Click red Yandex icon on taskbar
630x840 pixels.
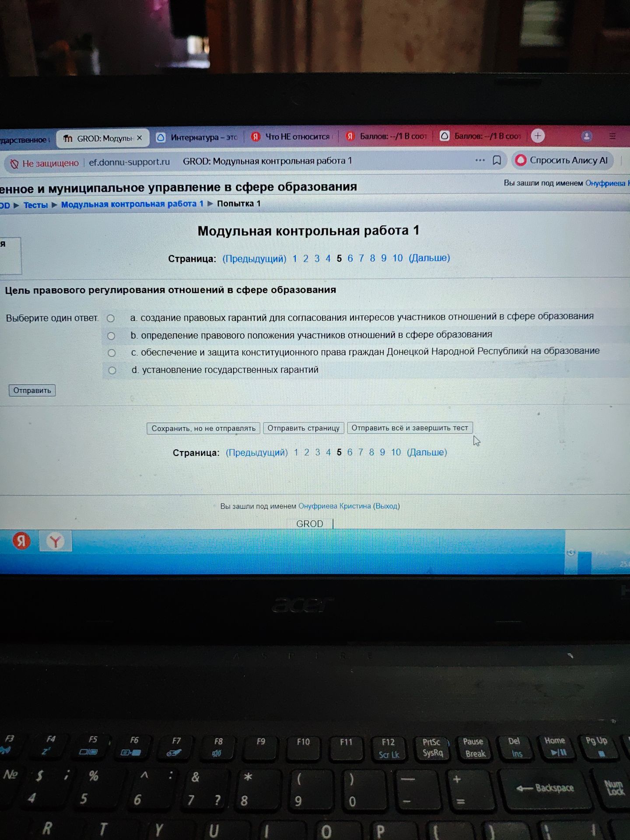point(21,541)
